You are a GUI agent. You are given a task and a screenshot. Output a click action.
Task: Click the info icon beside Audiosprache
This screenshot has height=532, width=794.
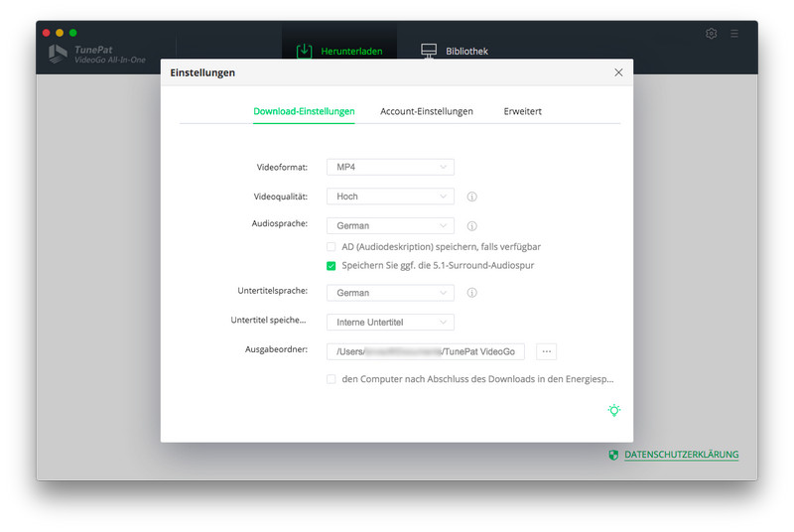472,226
